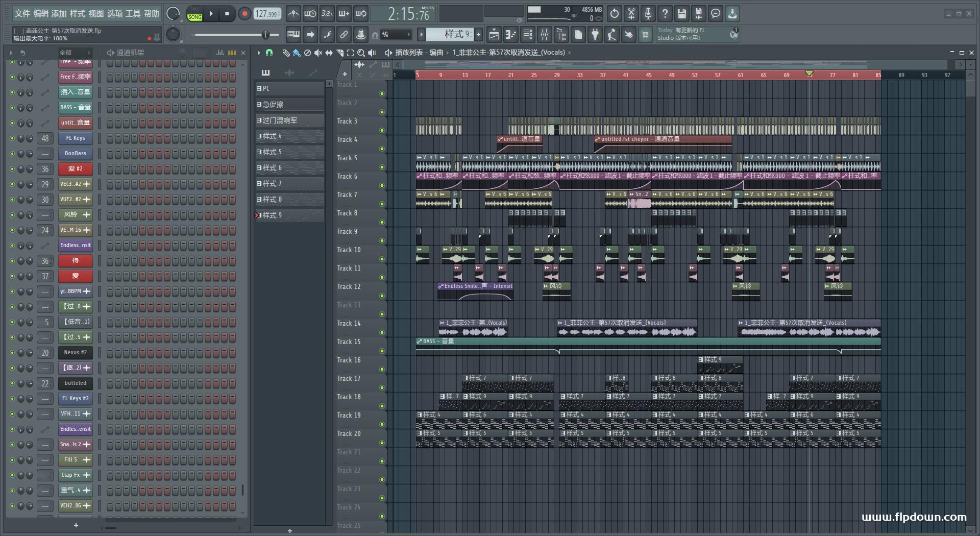Select 过门混响军 in the picker list
The width and height of the screenshot is (980, 536).
coord(290,120)
